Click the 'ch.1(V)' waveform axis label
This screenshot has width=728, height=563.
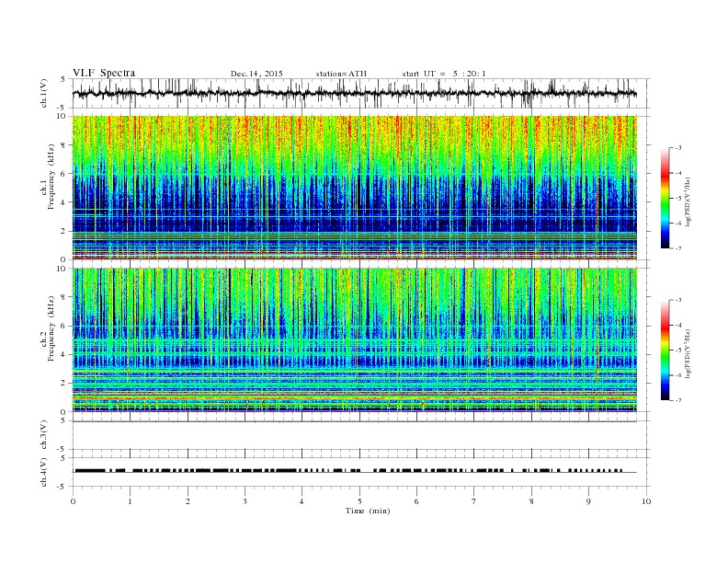(43, 93)
